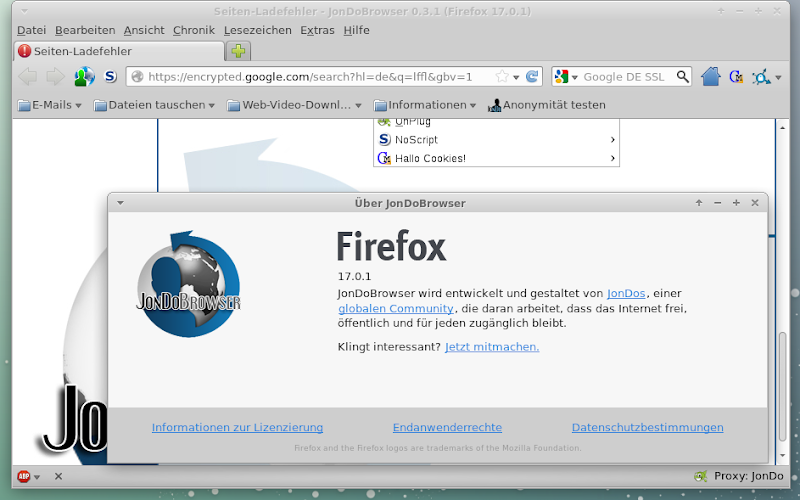The height and width of the screenshot is (500, 800).
Task: Click the Cookie Monster toolbar icon
Action: click(736, 77)
